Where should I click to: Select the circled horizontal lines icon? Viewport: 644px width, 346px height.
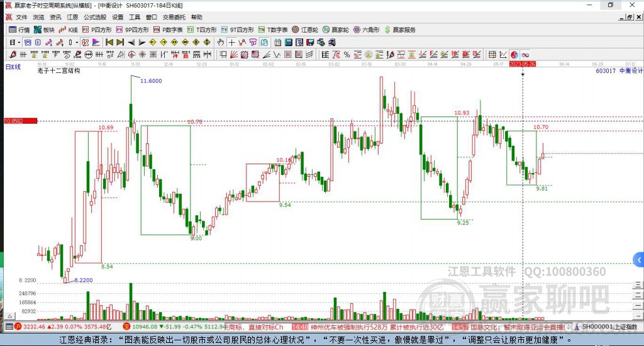[88, 54]
